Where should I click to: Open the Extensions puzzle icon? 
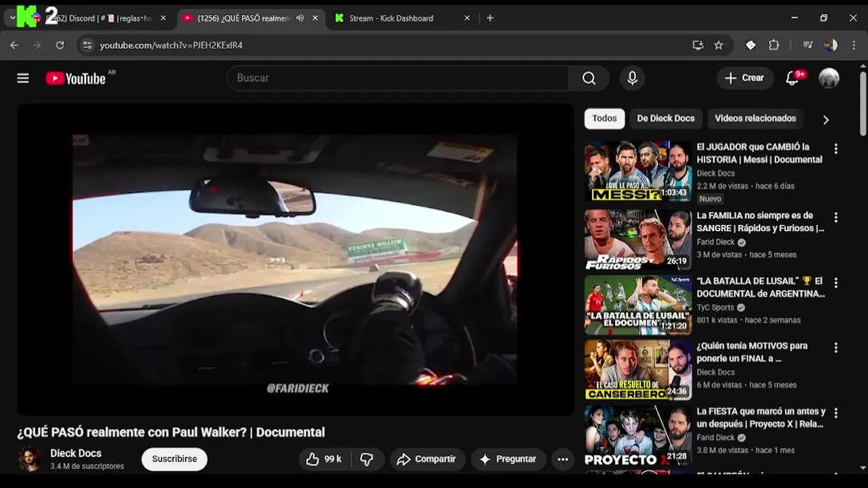(x=774, y=45)
